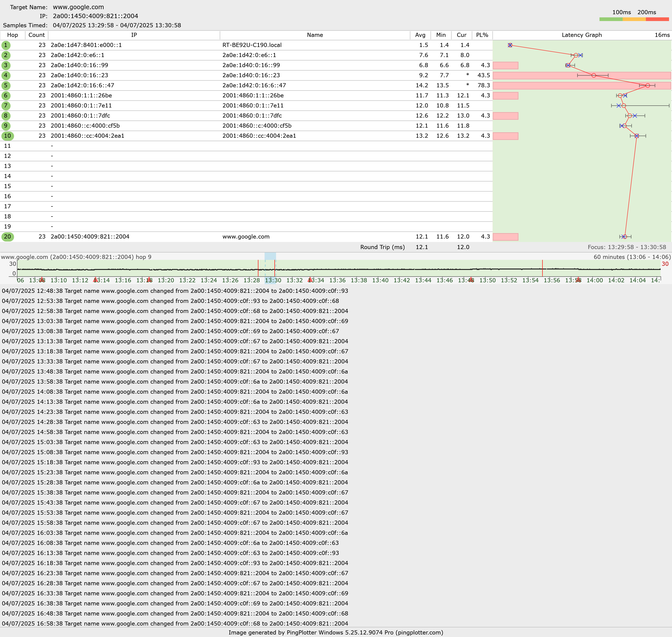Viewport: 672px width, 637px height.
Task: Click the red triangle marker near 13:48
Action: [471, 280]
